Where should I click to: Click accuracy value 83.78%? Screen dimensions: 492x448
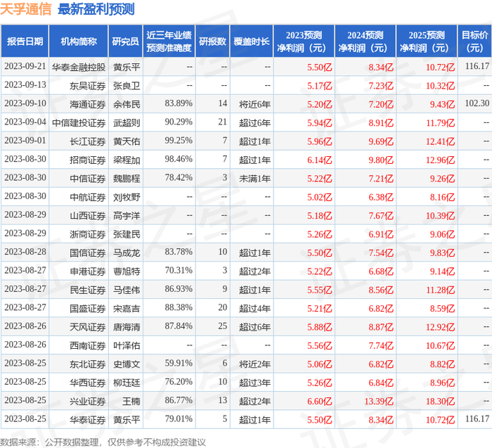coord(179,252)
